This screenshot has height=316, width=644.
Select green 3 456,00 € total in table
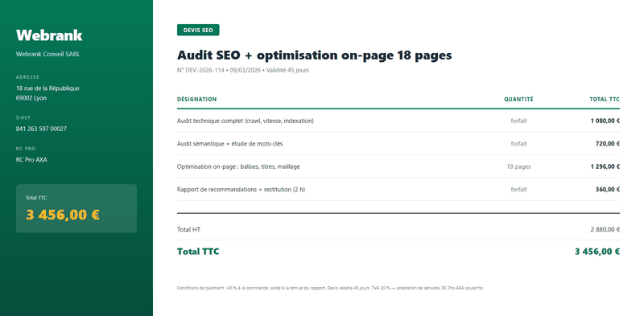click(597, 252)
